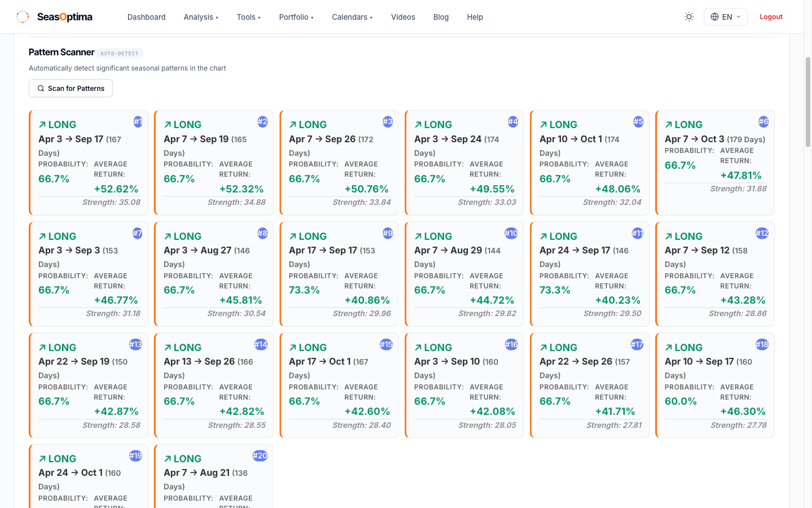Click the SeasOptima logo icon
This screenshot has width=812, height=508.
click(23, 17)
